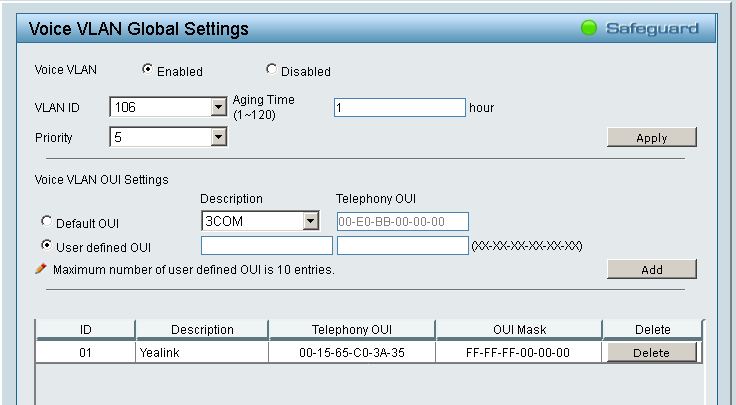Select Disabled Voice VLAN option
The width and height of the screenshot is (736, 405).
(x=271, y=70)
